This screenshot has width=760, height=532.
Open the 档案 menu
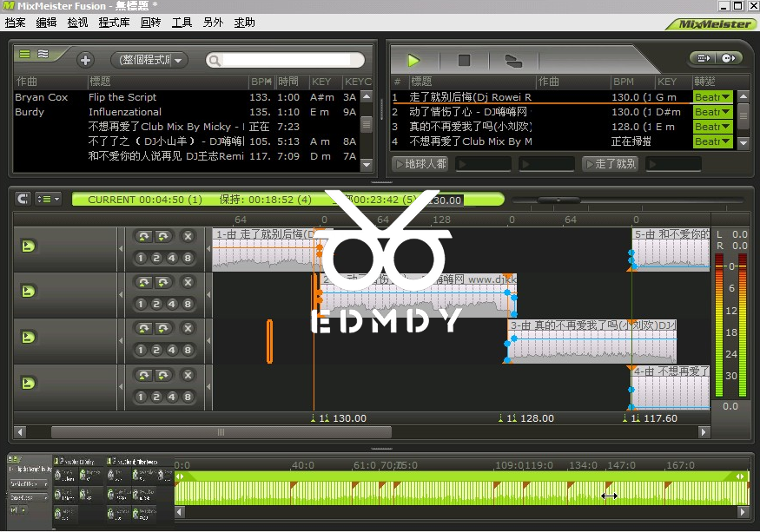15,23
